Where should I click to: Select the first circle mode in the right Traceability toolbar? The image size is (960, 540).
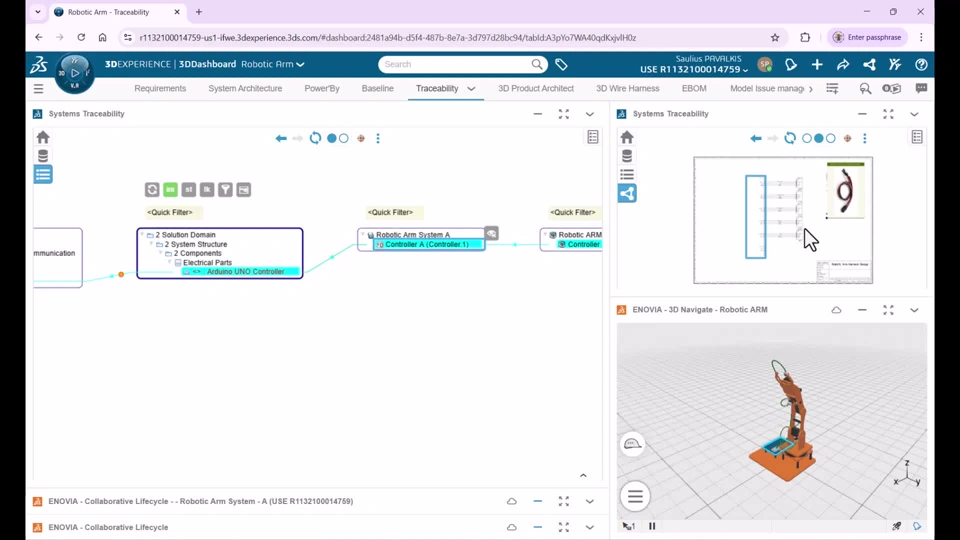(807, 138)
